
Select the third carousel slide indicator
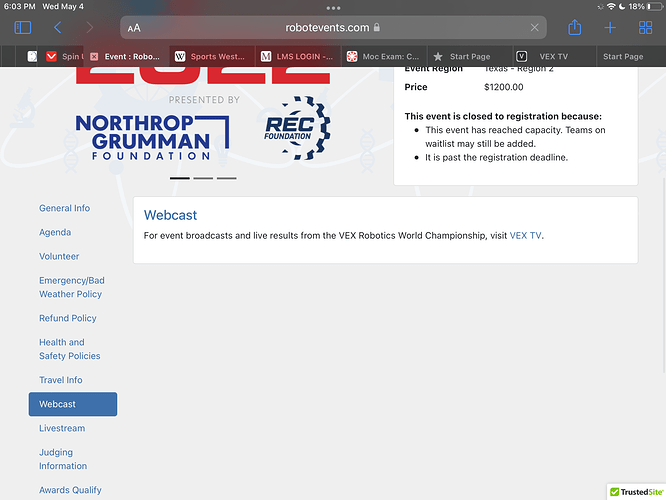226,178
